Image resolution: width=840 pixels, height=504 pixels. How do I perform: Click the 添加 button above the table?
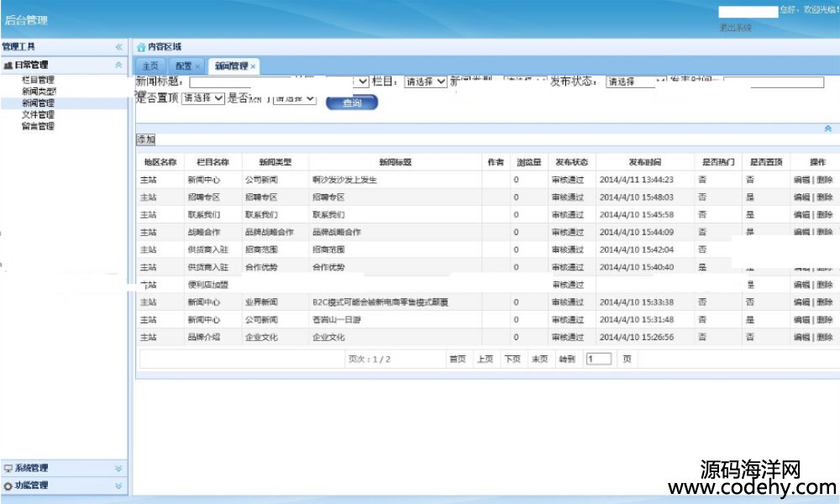[x=145, y=139]
